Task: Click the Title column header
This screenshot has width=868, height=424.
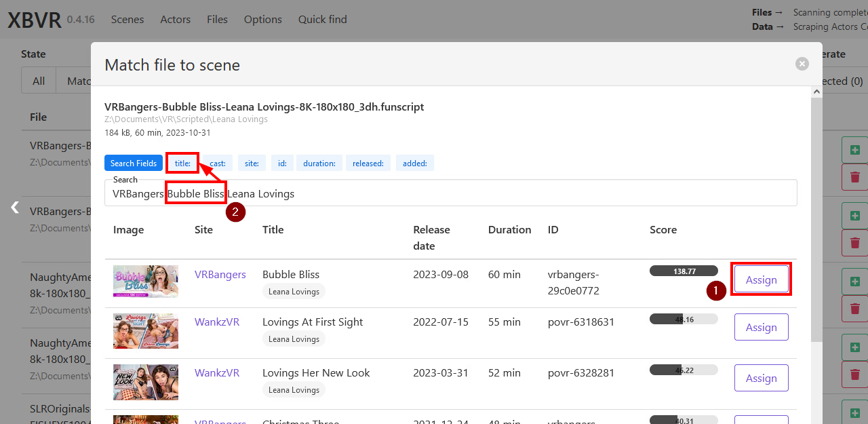Action: pyautogui.click(x=273, y=229)
